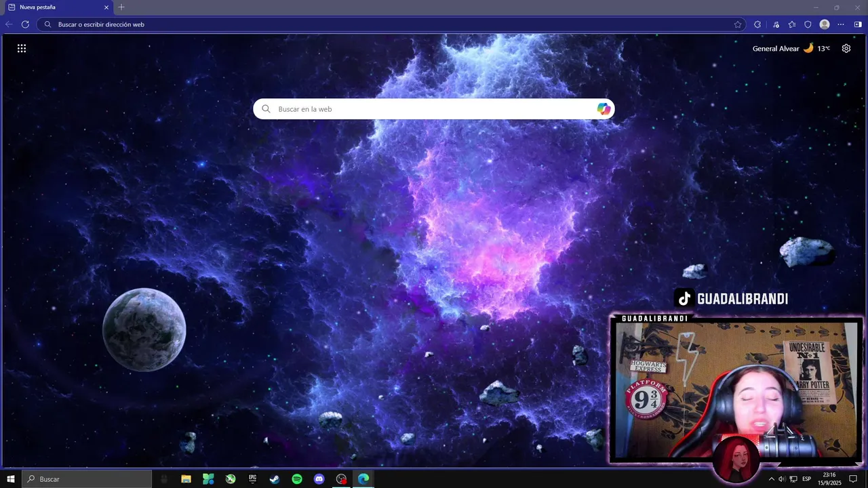868x488 pixels.
Task: Open General Alvear weather widget
Action: [791, 48]
